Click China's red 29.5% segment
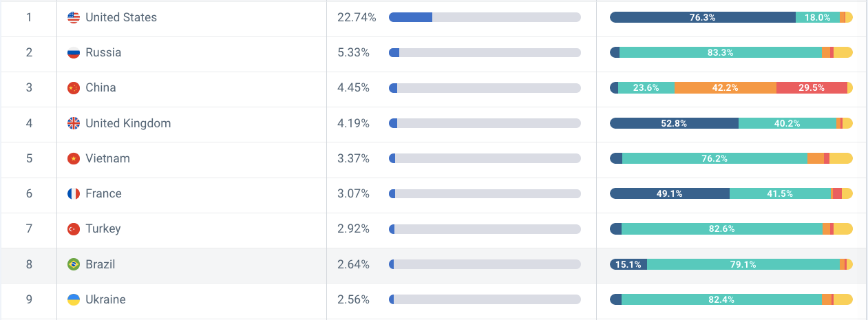This screenshot has height=320, width=868. click(x=812, y=87)
